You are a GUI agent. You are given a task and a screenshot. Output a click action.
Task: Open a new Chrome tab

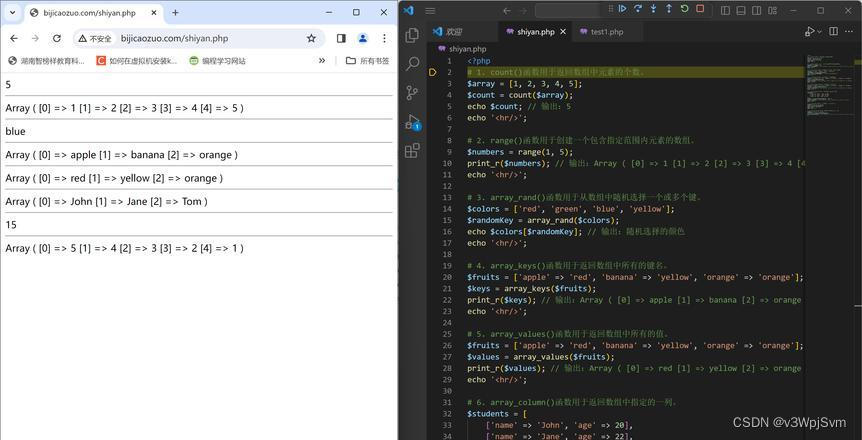pyautogui.click(x=175, y=13)
